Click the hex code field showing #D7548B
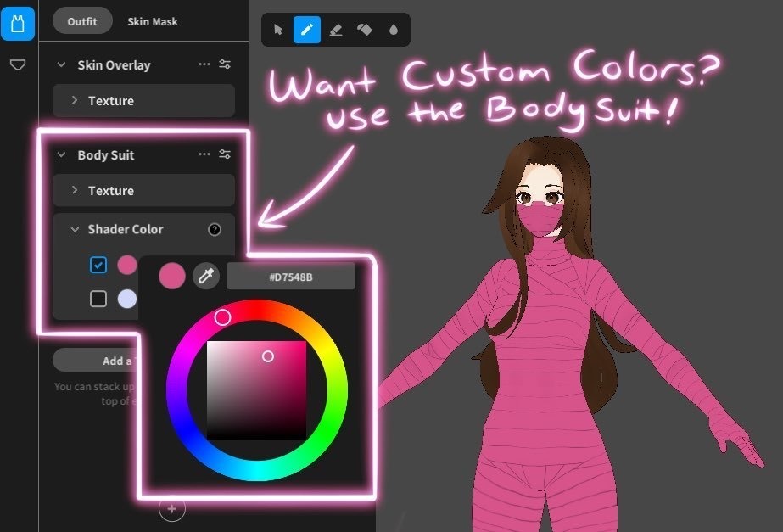This screenshot has height=532, width=783. pos(292,275)
